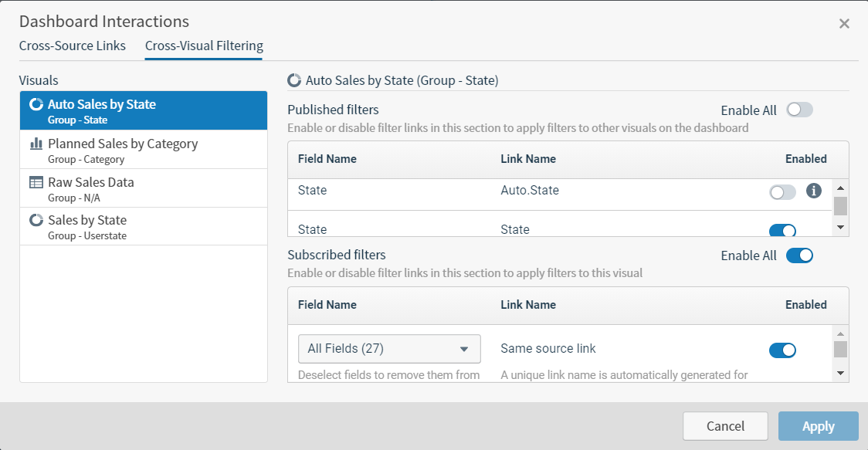Enable the Auto.State link toggle

point(782,192)
